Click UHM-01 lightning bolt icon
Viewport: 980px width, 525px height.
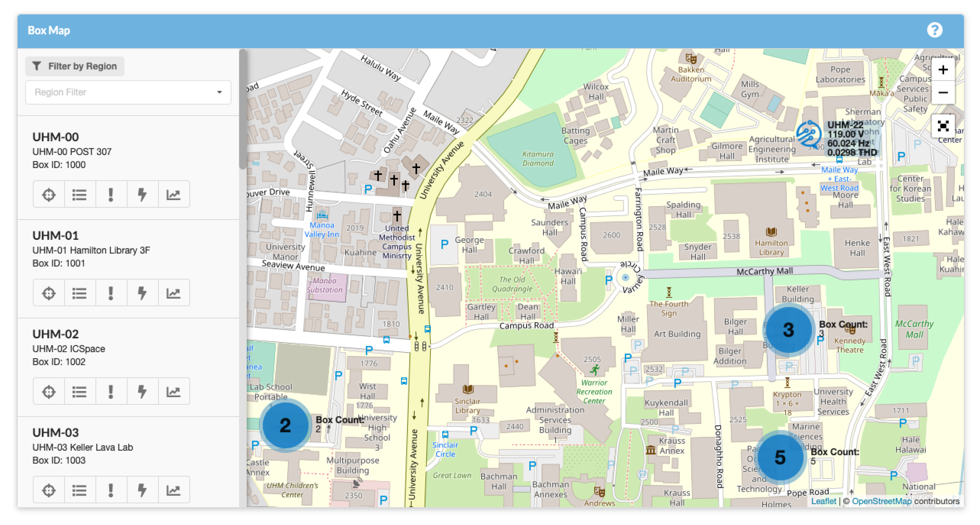[142, 293]
